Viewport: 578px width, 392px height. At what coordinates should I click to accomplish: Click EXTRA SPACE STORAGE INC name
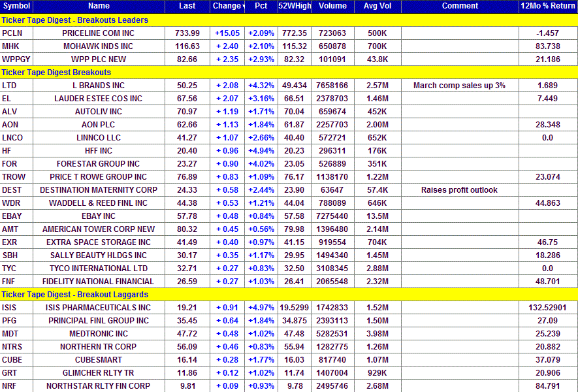(99, 242)
